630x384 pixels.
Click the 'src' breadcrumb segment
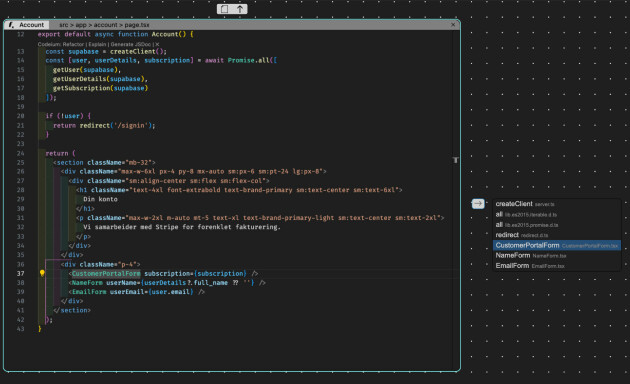[x=63, y=25]
